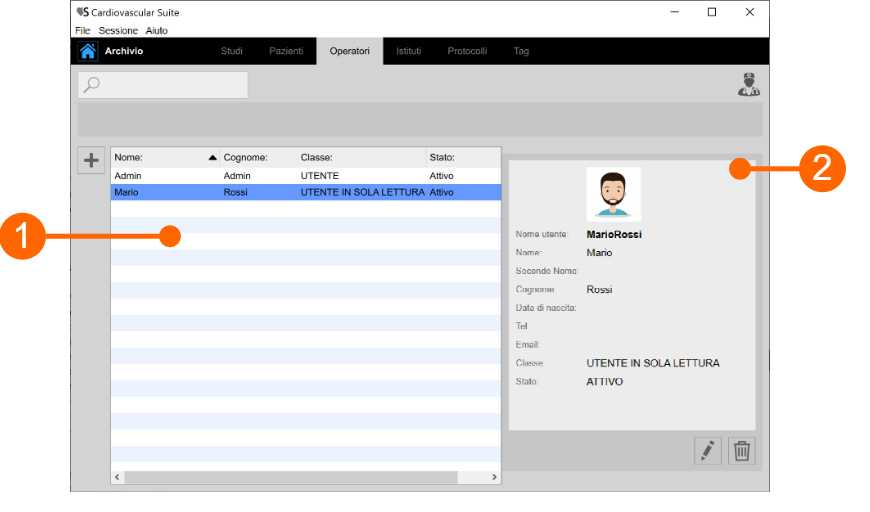Click the magnifier icon in the search box

[x=92, y=85]
